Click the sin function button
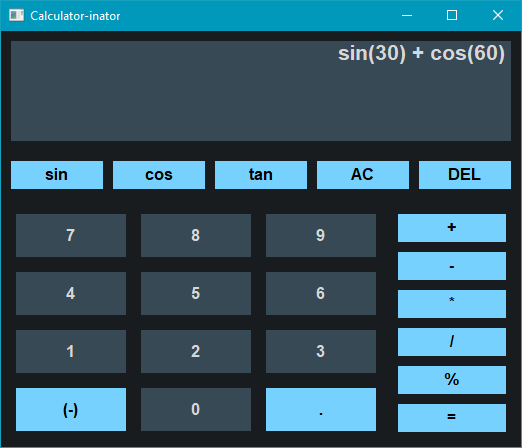Screen dimensions: 522x448 click(x=57, y=175)
